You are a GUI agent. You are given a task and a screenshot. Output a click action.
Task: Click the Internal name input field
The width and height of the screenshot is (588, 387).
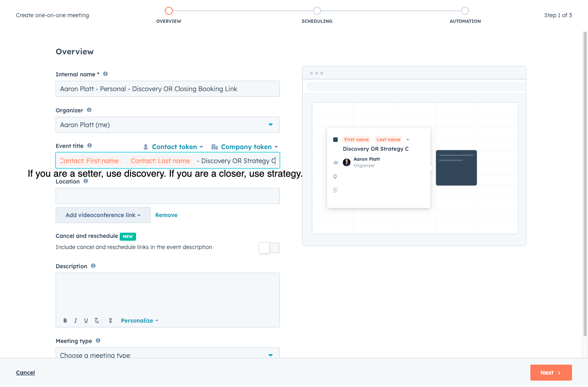tap(168, 89)
